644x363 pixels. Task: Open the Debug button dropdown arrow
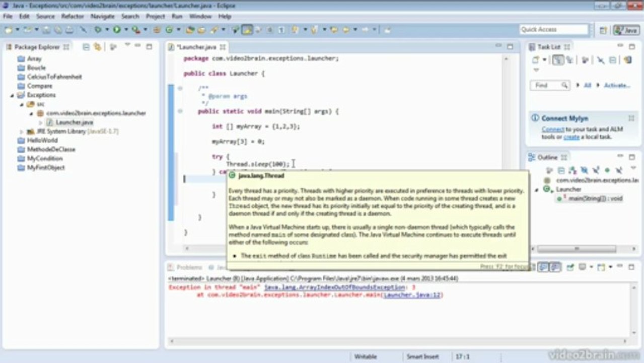(x=107, y=30)
